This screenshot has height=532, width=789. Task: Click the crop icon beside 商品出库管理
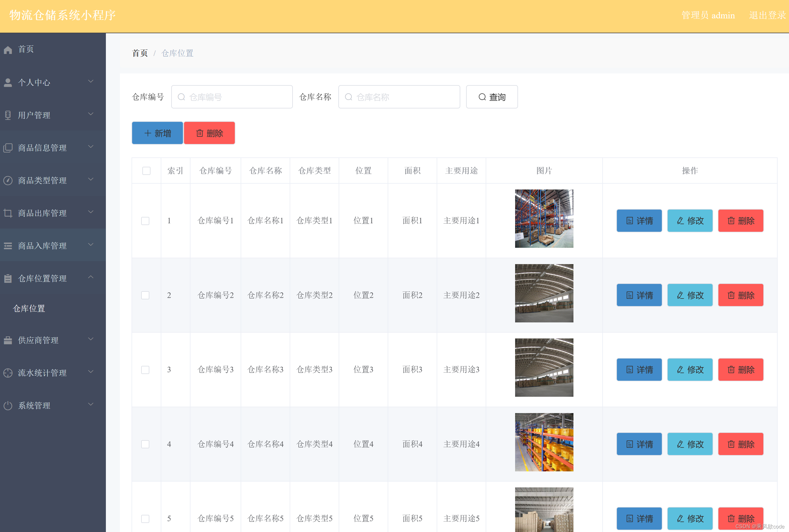[x=8, y=213]
